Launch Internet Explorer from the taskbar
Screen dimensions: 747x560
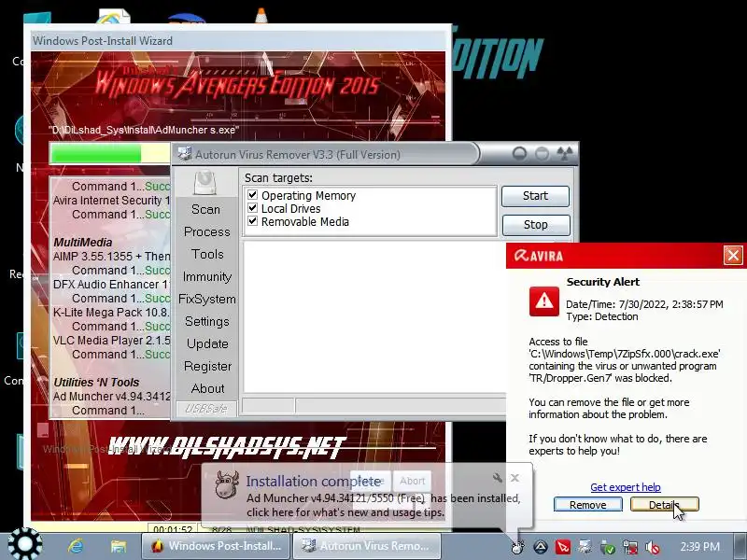76,546
